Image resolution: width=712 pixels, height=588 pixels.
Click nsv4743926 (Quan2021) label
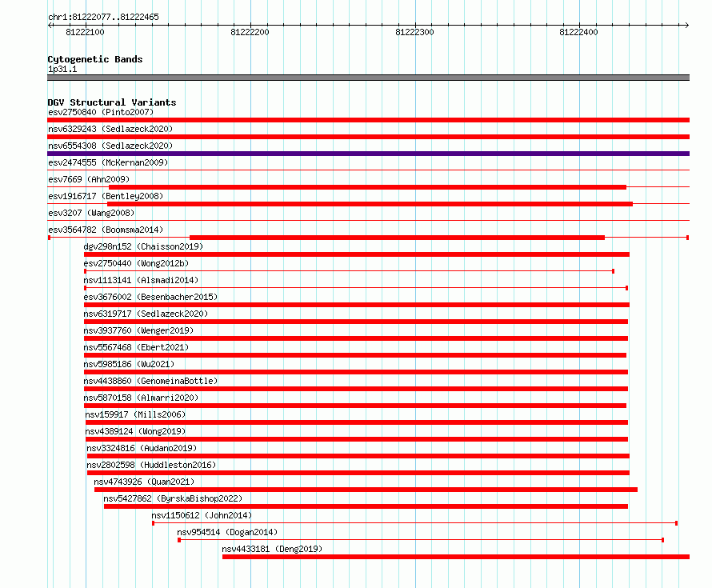pos(144,482)
